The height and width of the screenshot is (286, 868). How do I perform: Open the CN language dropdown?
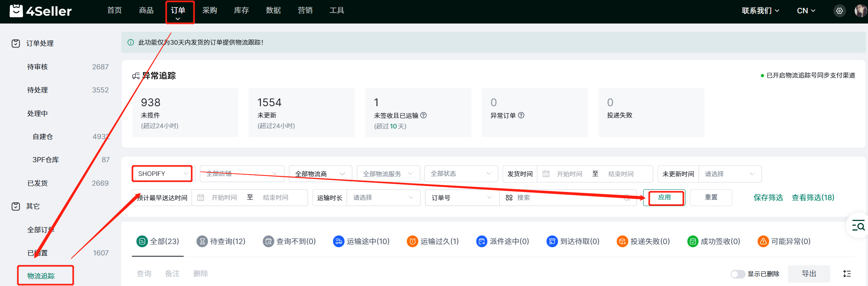[806, 11]
